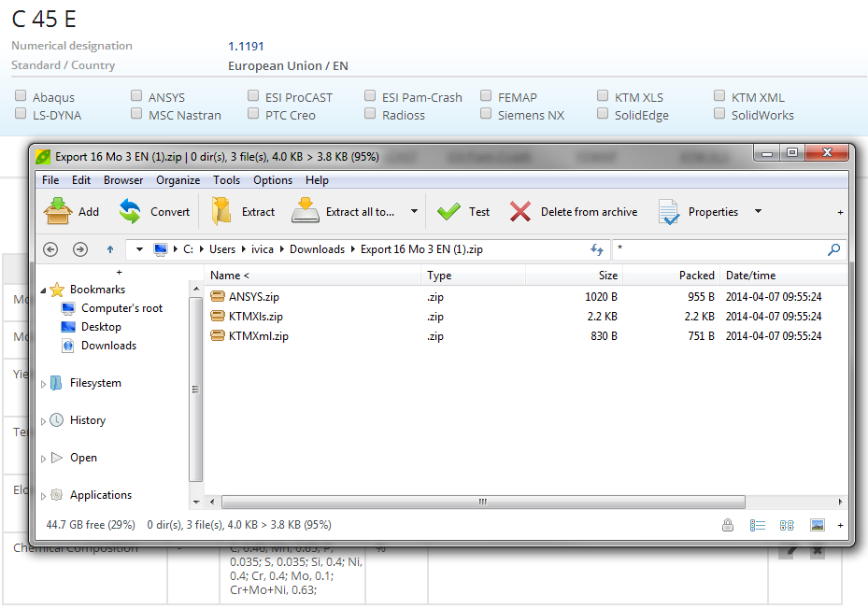The image size is (868, 609).
Task: Click the refresh arrows in address bar
Action: pos(597,249)
